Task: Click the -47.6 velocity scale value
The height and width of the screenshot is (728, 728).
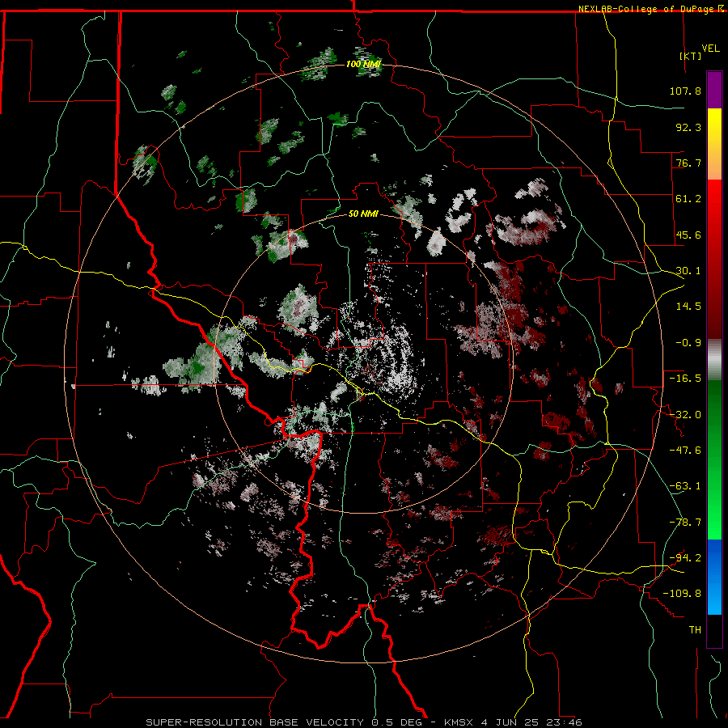Action: 685,451
